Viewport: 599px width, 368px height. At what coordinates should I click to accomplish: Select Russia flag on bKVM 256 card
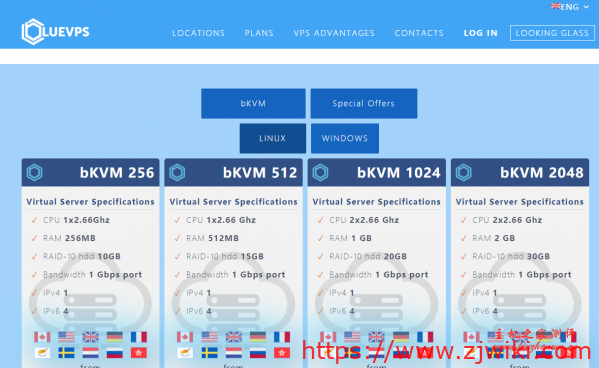point(115,353)
